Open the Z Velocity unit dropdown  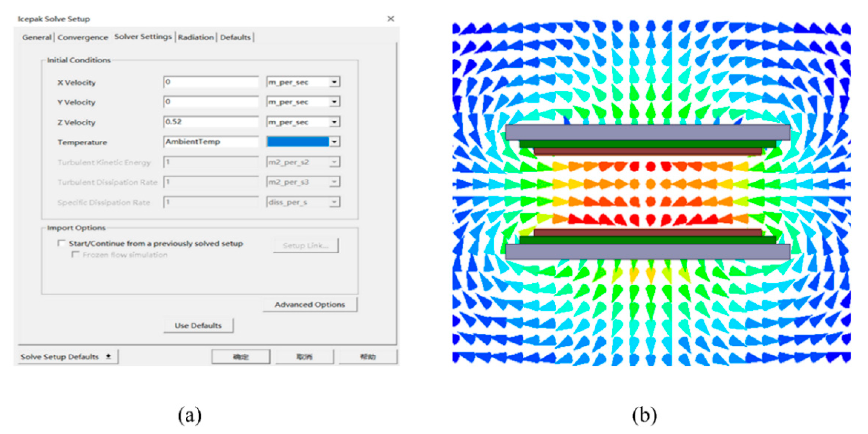334,122
